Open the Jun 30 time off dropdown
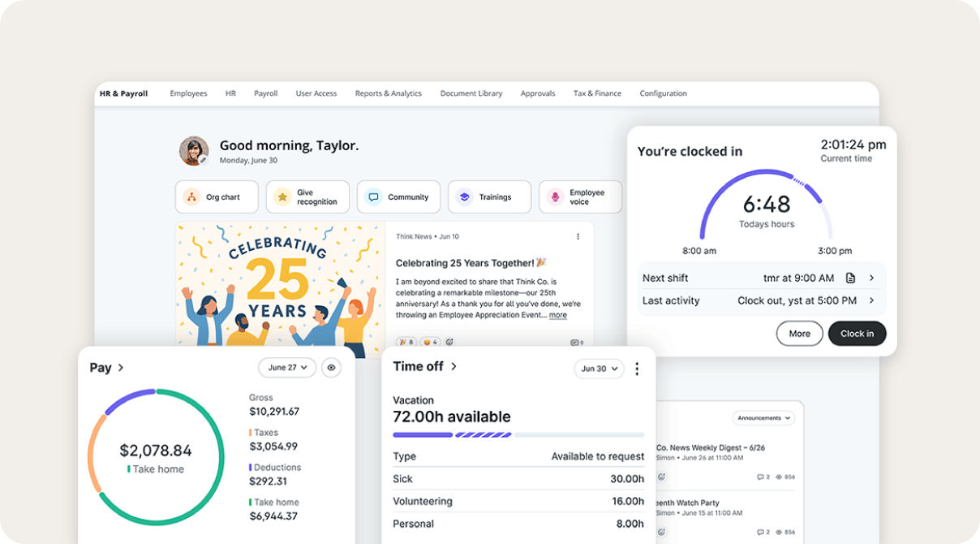980x544 pixels. click(x=600, y=369)
